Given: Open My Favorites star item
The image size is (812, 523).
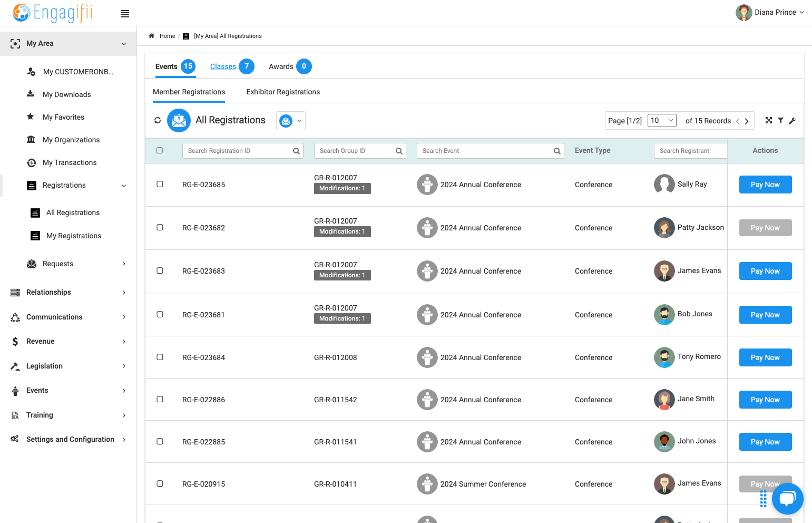Looking at the screenshot, I should (x=63, y=117).
